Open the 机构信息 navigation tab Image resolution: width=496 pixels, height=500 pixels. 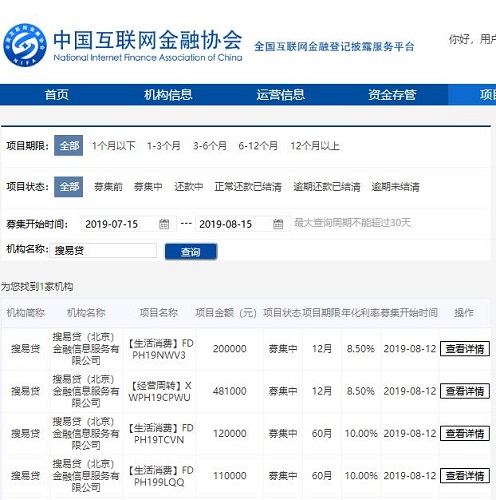coord(168,95)
